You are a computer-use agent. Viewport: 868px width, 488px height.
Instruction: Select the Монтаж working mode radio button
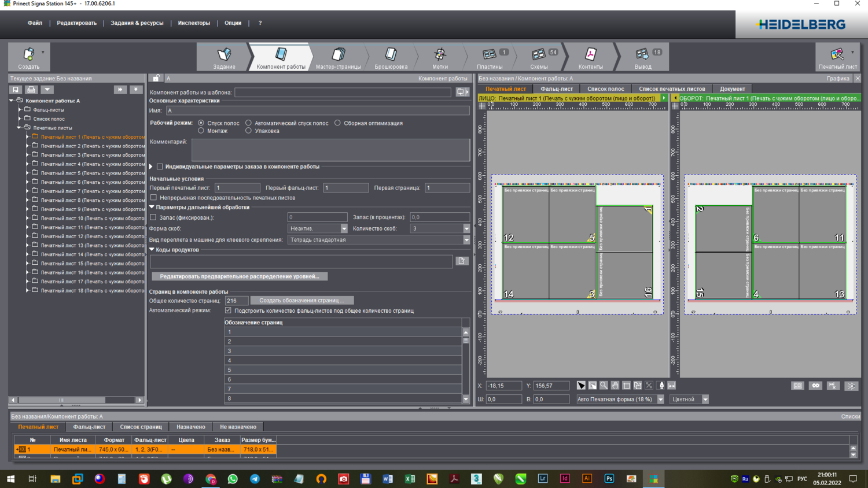201,131
